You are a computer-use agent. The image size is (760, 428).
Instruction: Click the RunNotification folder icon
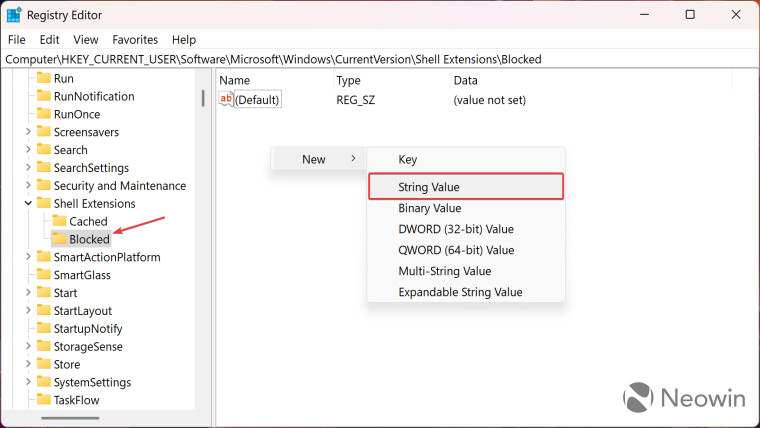(x=44, y=96)
